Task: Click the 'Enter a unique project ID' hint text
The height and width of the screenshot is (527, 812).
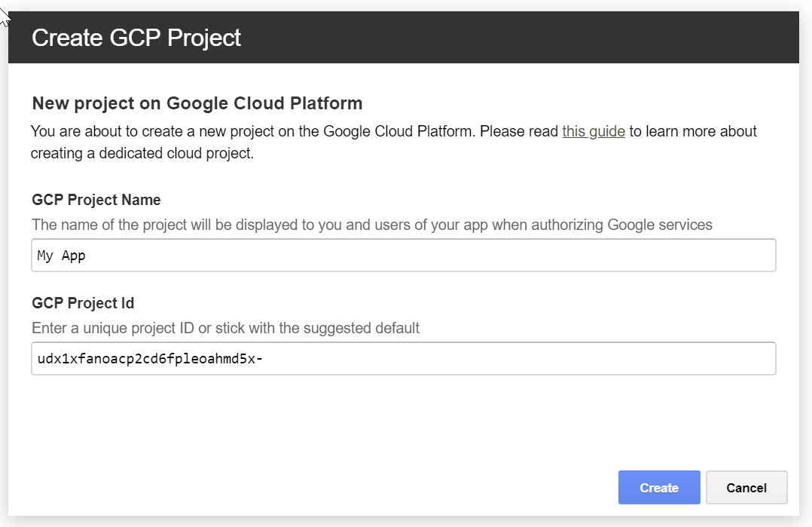Action: point(226,328)
